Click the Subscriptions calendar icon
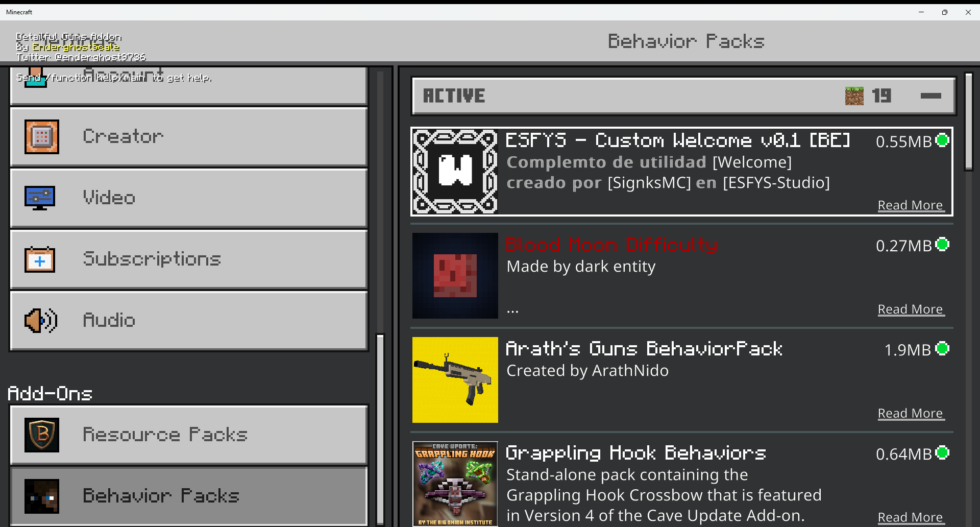The width and height of the screenshot is (980, 527). click(x=40, y=259)
